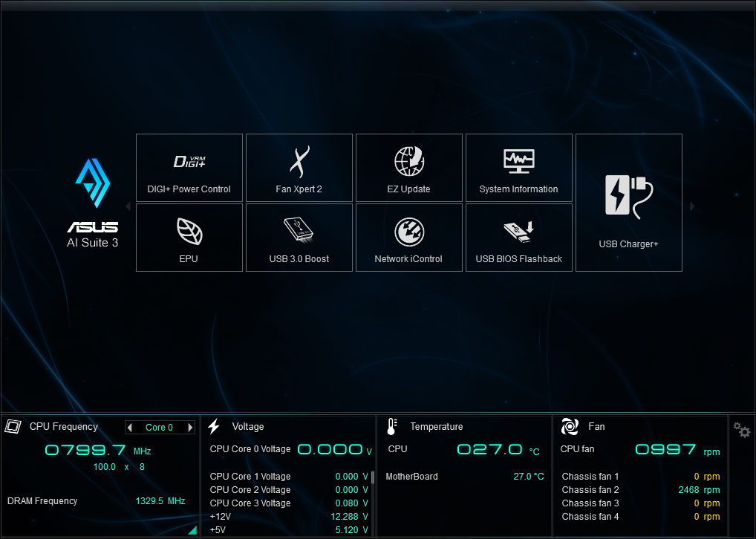The image size is (756, 539).
Task: Click DRAM Frequency value 1329.5 MHz
Action: pos(160,501)
